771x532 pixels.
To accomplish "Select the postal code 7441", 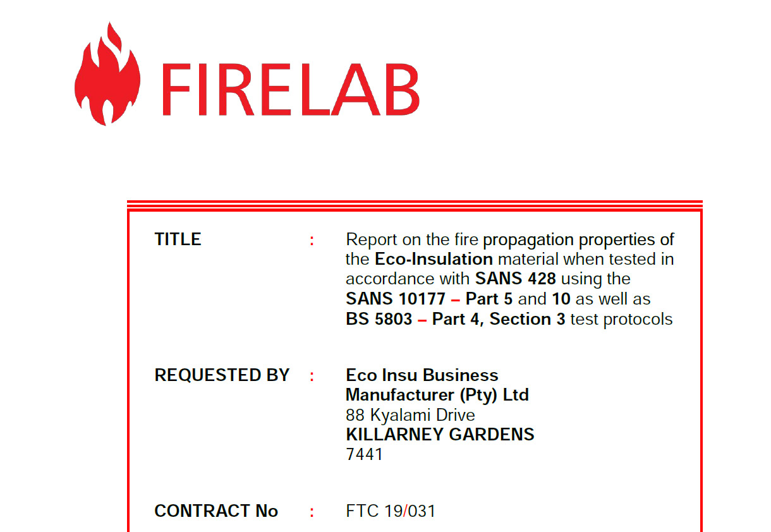I will [365, 454].
